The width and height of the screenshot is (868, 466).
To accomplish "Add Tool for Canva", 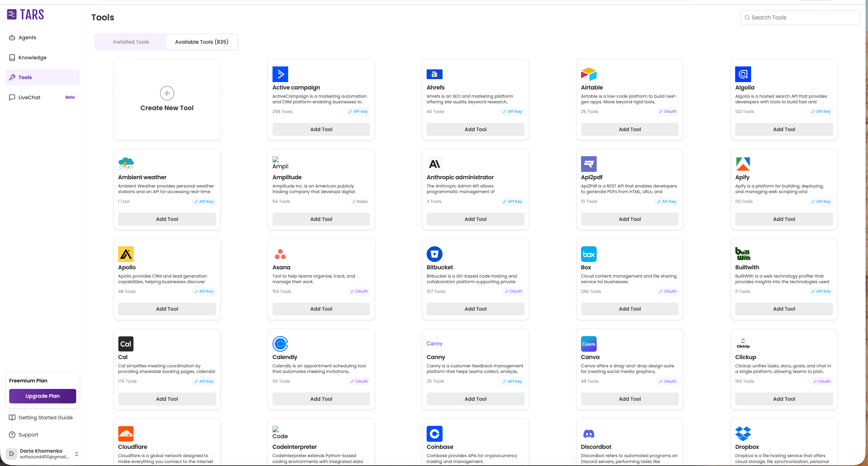I will [630, 399].
